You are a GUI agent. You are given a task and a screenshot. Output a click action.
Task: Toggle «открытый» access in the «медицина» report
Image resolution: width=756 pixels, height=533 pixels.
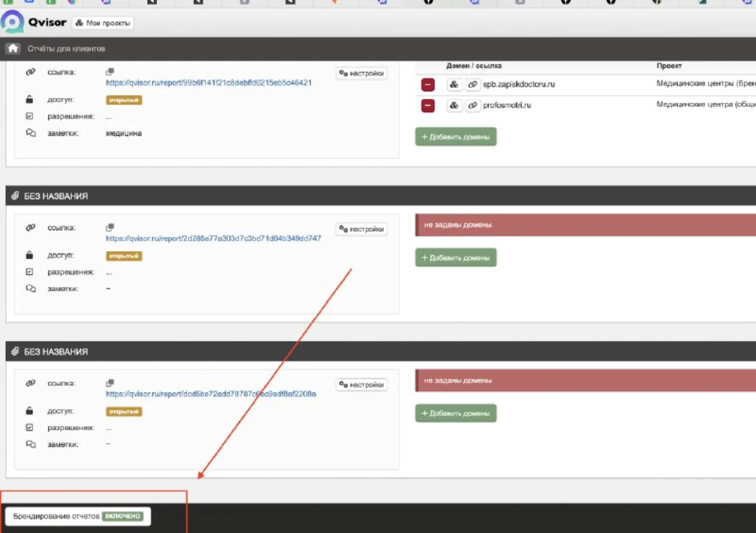[x=124, y=100]
